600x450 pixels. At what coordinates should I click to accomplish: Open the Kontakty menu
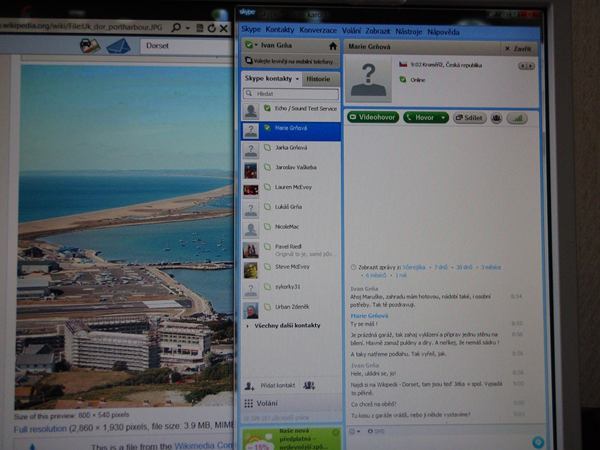pos(280,30)
